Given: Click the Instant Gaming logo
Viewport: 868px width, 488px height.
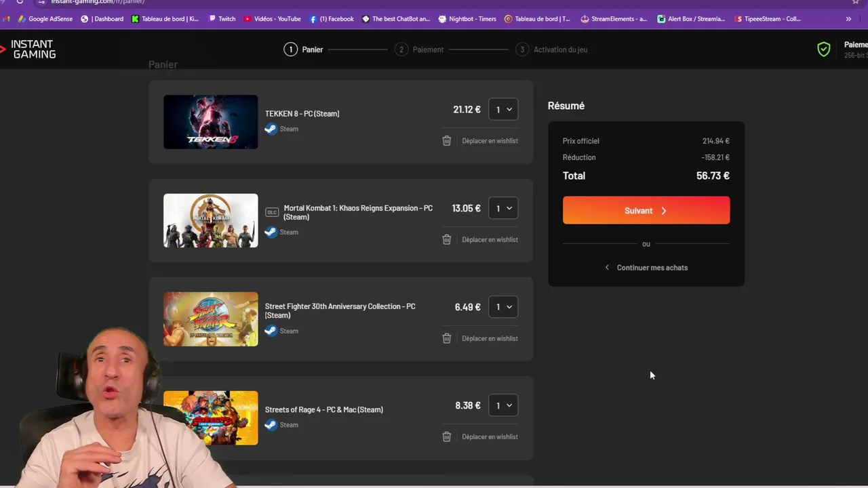Looking at the screenshot, I should pyautogui.click(x=28, y=49).
